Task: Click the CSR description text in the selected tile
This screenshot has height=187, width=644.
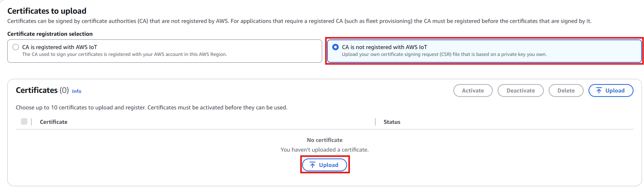Action: tap(444, 54)
